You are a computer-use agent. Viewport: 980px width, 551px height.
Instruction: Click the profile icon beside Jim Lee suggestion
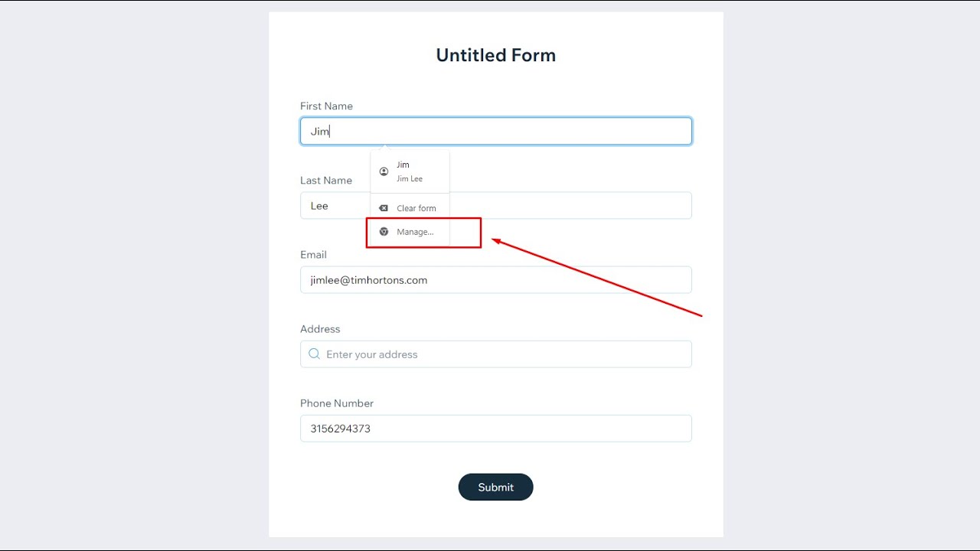pyautogui.click(x=384, y=171)
